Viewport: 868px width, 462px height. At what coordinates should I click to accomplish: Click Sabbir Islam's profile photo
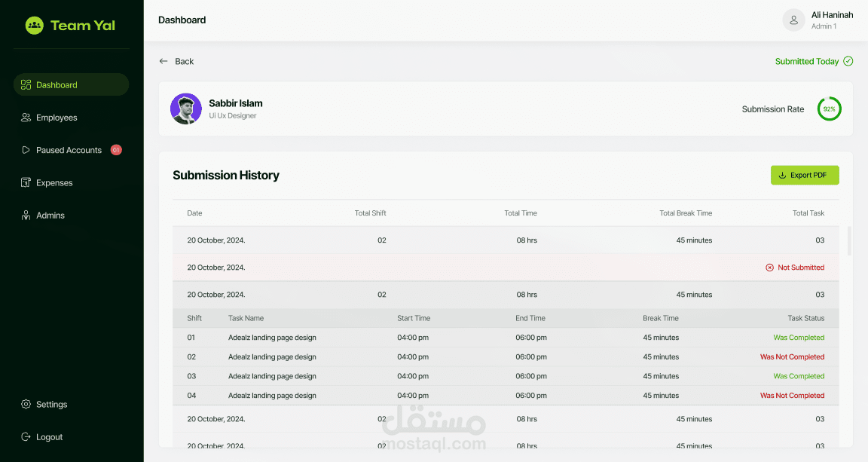pos(186,109)
